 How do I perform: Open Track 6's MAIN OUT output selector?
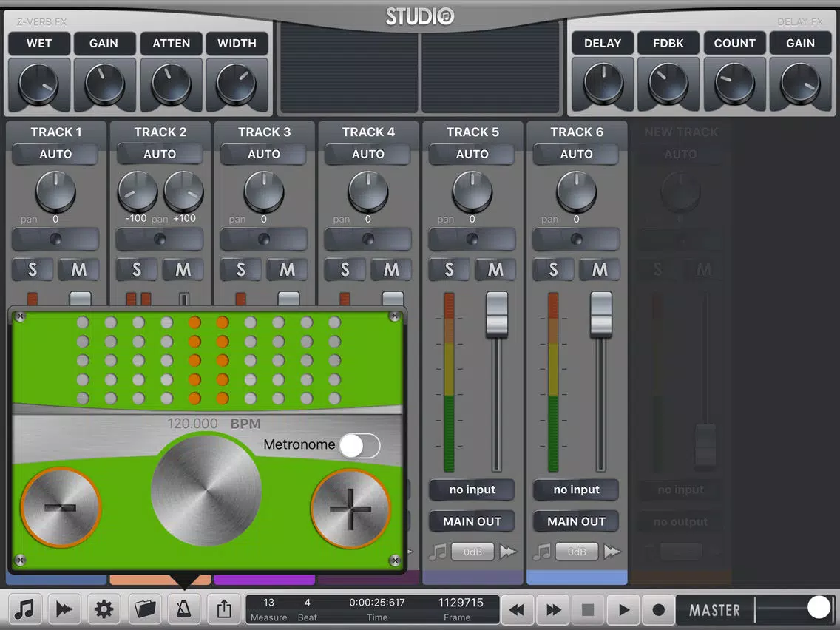[577, 521]
